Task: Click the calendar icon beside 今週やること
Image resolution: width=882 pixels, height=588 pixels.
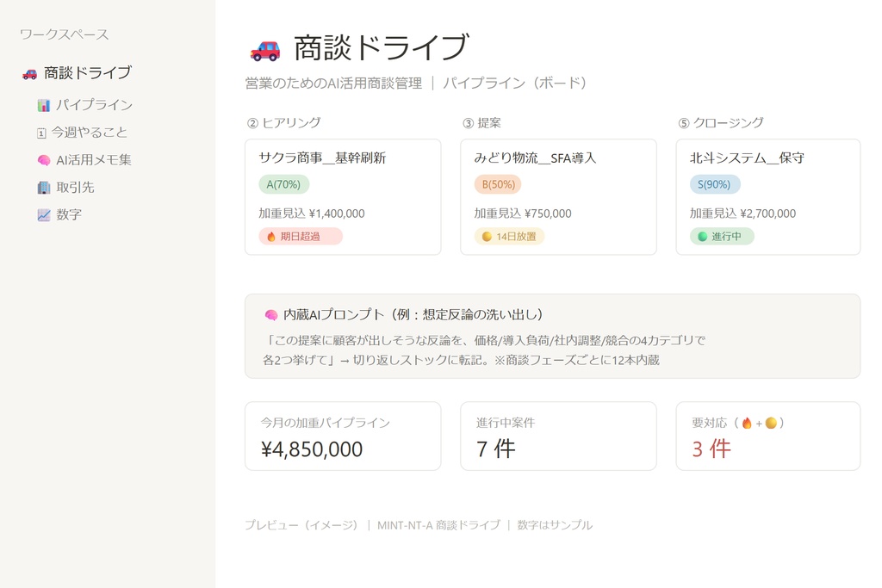Action: pos(41,133)
